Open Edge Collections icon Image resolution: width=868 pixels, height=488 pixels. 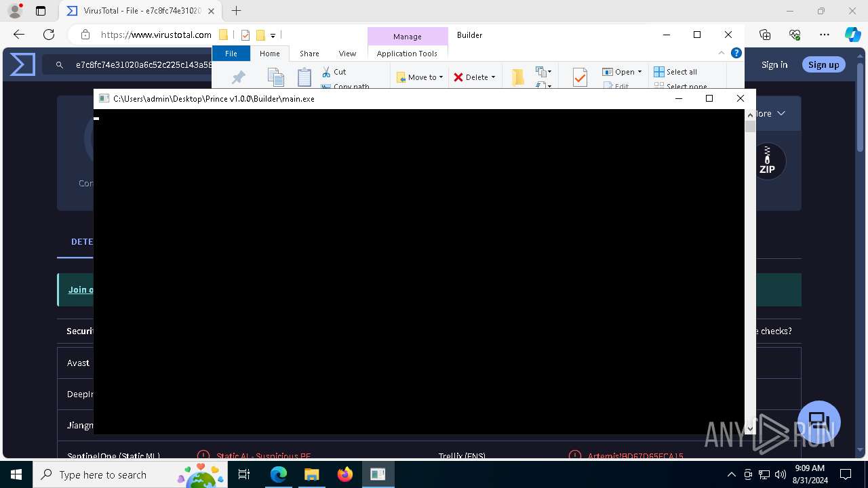click(x=765, y=35)
